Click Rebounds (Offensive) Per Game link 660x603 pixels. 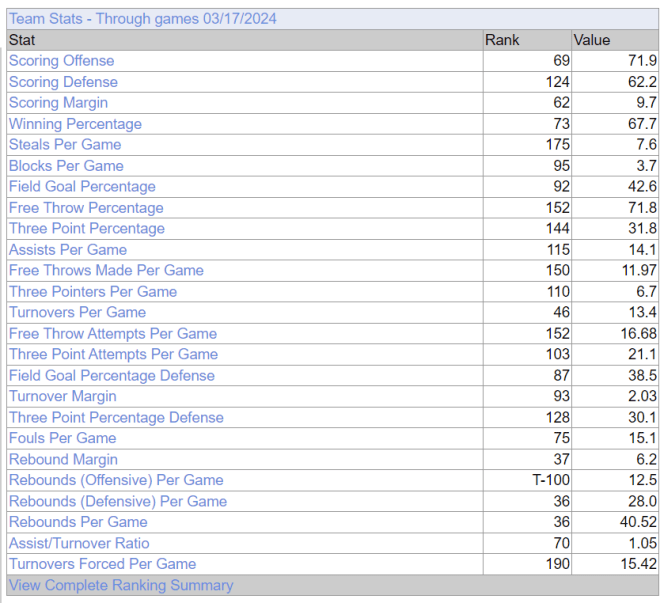pyautogui.click(x=116, y=480)
